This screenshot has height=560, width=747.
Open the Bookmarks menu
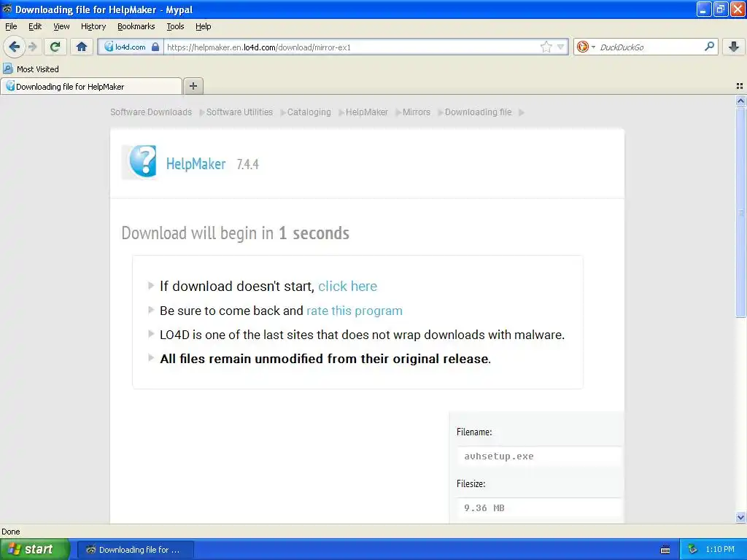click(136, 26)
